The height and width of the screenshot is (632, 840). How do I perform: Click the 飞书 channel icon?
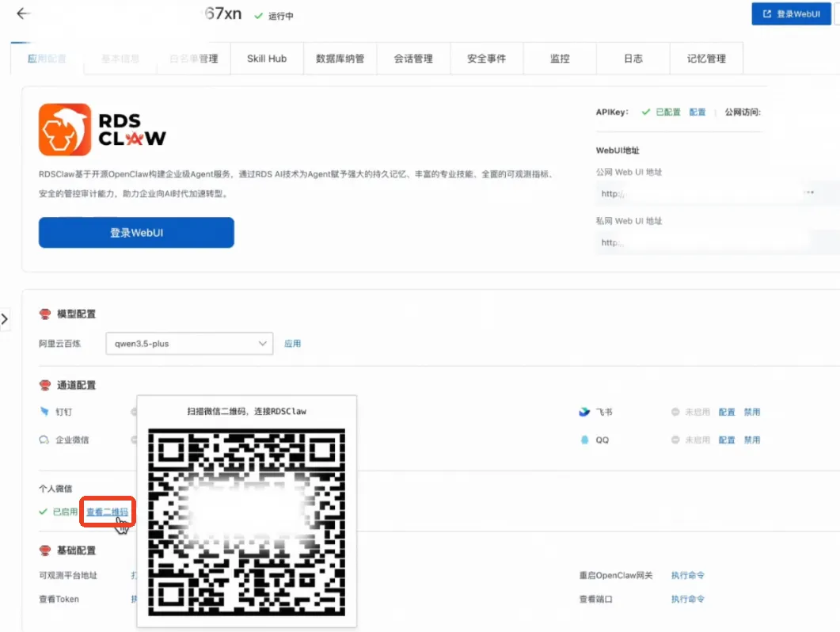584,412
